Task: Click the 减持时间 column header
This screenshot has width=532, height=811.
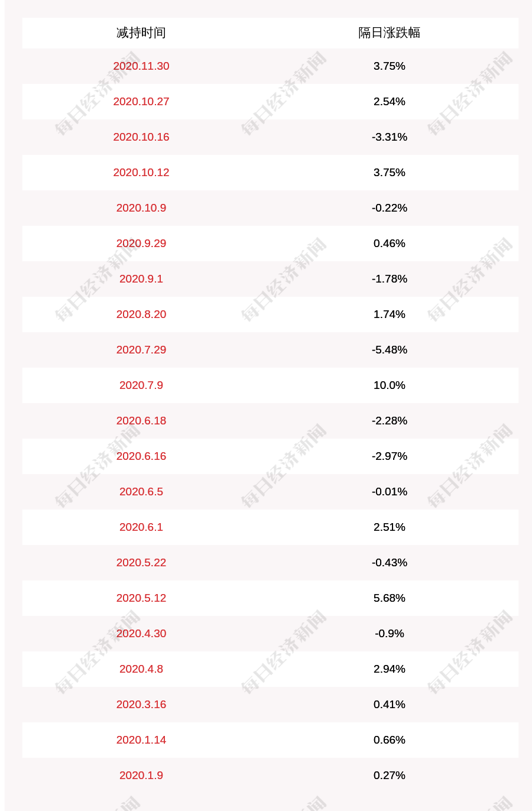Action: (x=141, y=33)
